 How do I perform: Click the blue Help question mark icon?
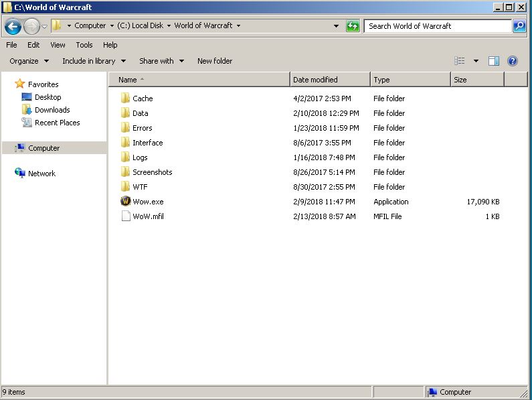point(513,61)
